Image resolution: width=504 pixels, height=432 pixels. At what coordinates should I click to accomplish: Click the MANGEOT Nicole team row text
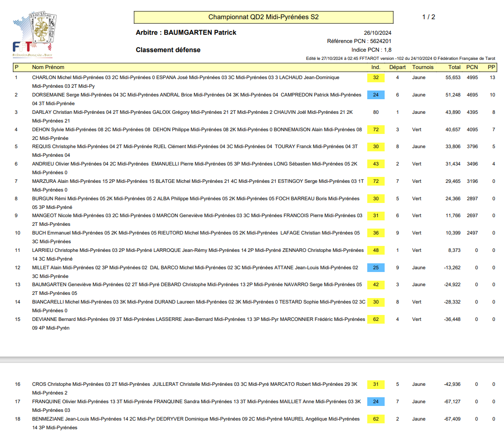[197, 220]
